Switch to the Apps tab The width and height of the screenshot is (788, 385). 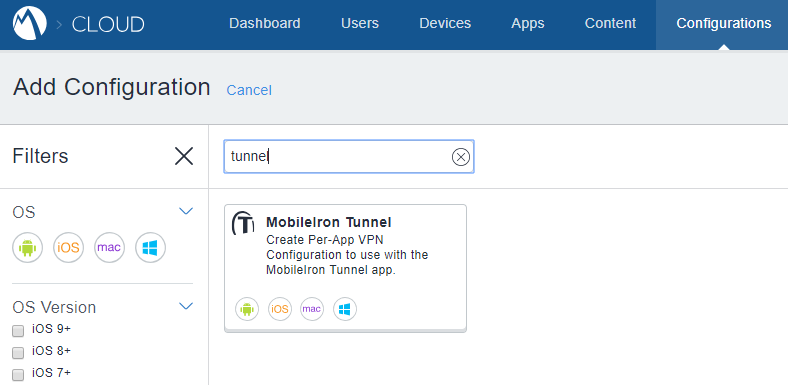click(x=528, y=24)
